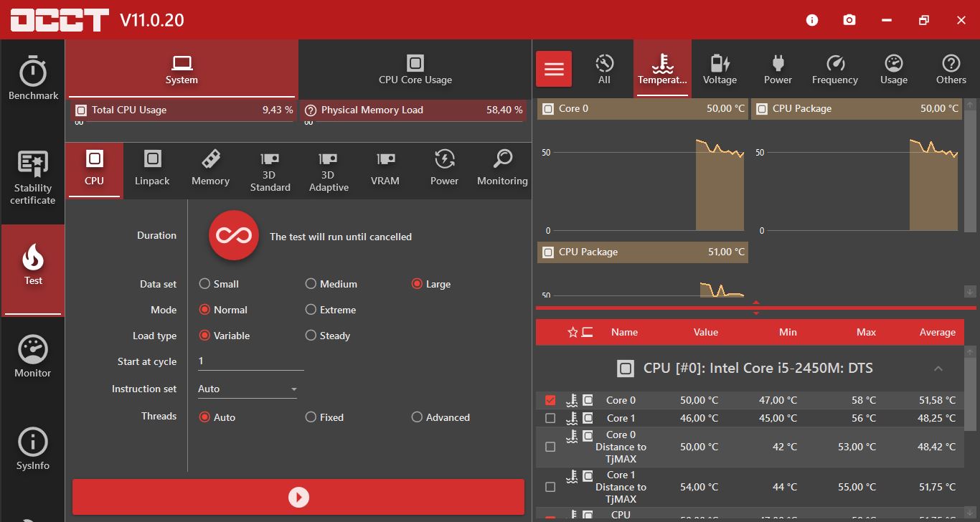Sort by the Value column header
The image size is (980, 522).
coord(706,332)
